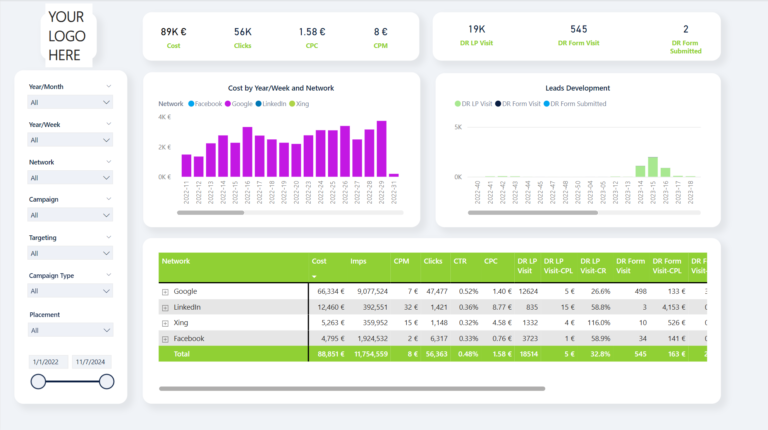The image size is (768, 430).
Task: Click the Cost by Year/Week and Network title
Action: pyautogui.click(x=281, y=88)
